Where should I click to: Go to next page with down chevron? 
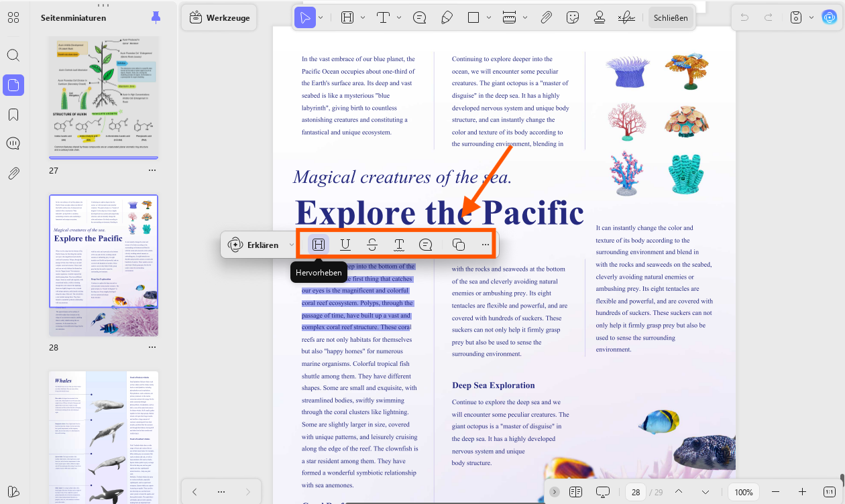tap(705, 492)
